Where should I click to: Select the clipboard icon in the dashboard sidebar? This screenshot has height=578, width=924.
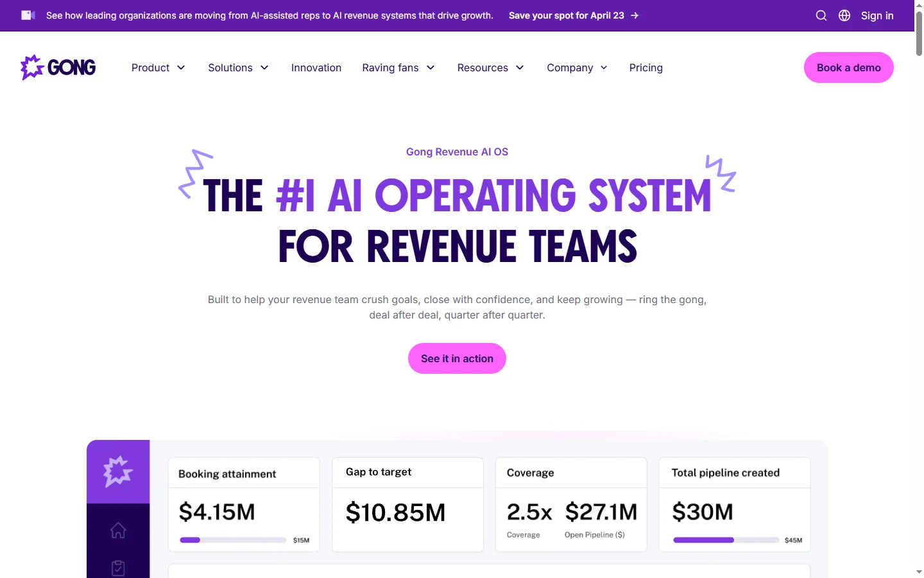tap(118, 568)
